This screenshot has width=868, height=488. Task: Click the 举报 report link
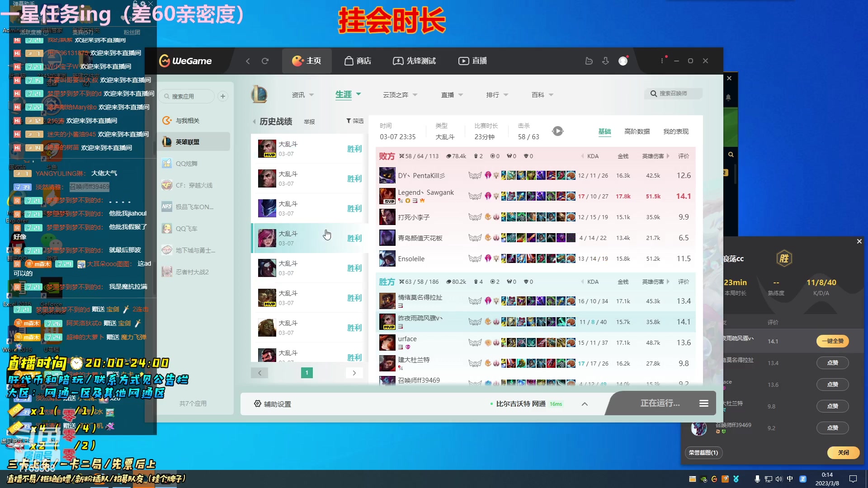point(309,122)
